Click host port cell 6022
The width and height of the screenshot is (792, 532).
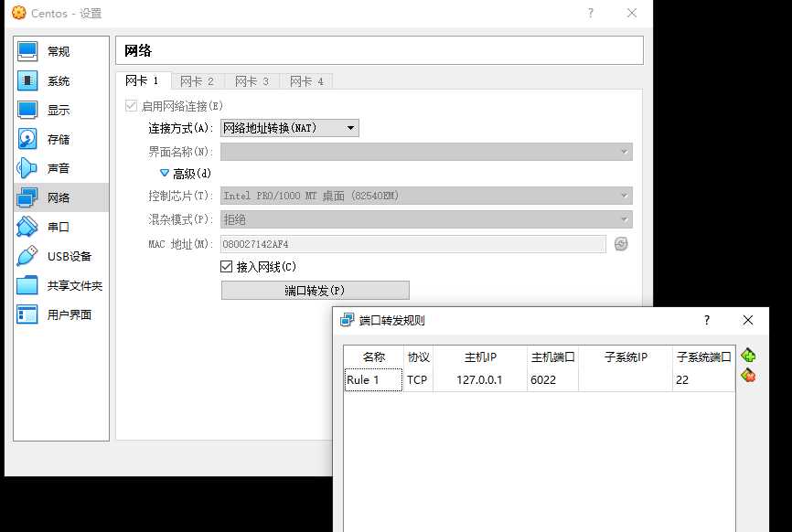552,379
